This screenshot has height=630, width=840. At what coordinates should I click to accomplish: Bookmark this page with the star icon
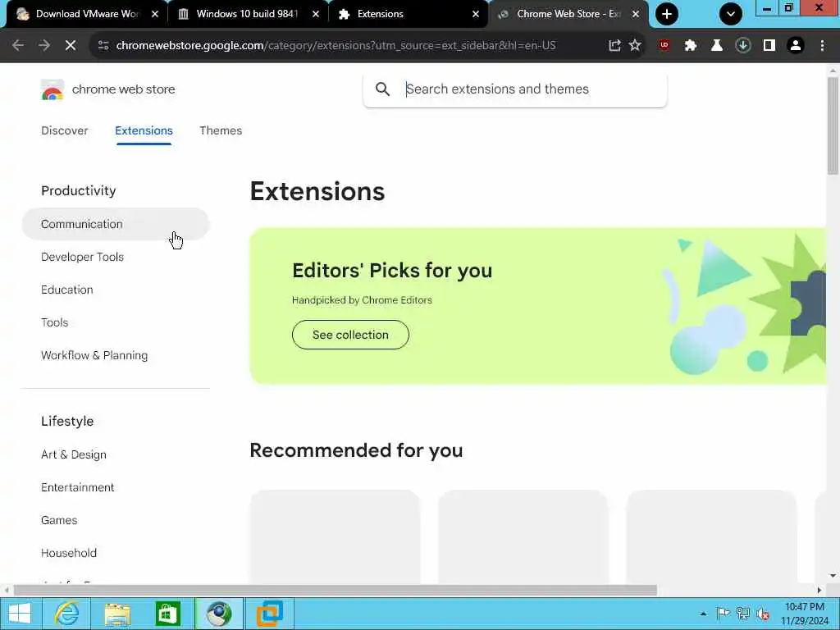(x=635, y=46)
